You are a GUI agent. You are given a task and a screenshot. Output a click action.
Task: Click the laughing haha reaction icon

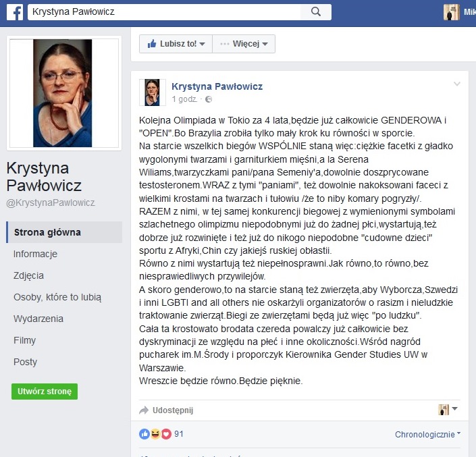155,434
